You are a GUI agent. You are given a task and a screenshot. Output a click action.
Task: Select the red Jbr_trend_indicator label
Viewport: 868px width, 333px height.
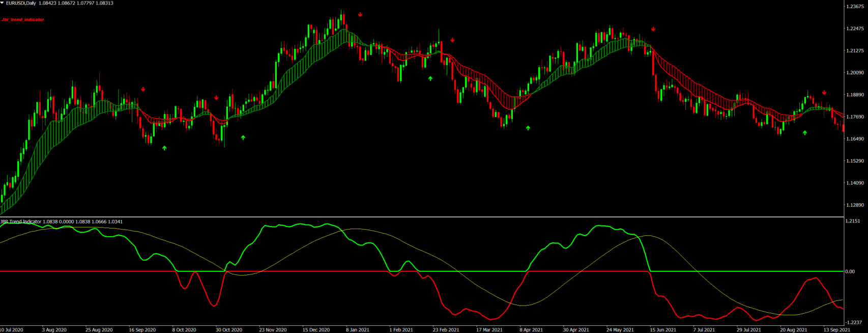[x=23, y=19]
